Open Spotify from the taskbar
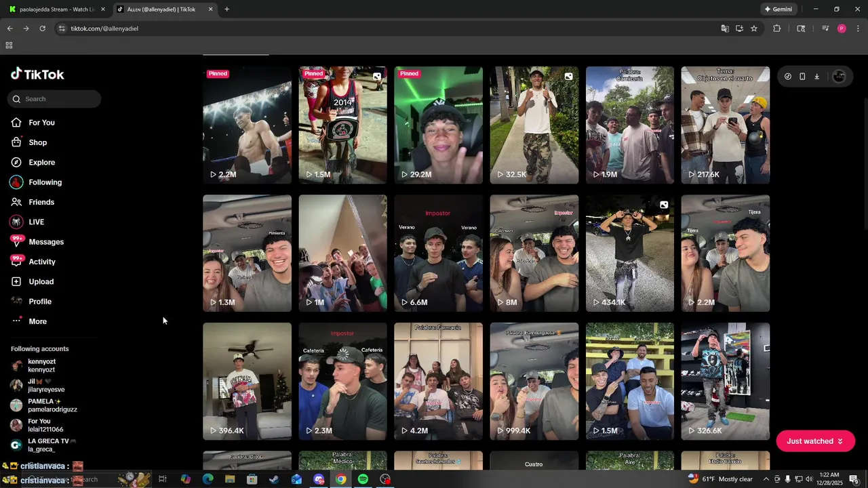This screenshot has height=488, width=868. pyautogui.click(x=363, y=479)
